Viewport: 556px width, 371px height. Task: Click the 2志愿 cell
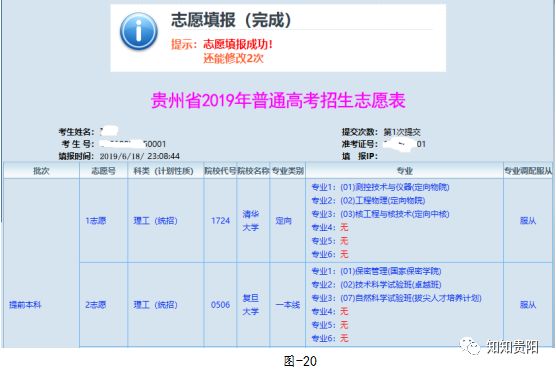95,305
